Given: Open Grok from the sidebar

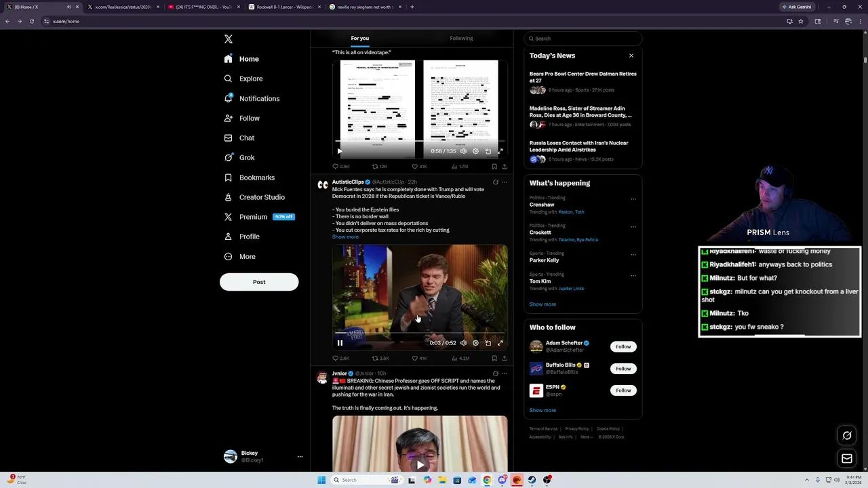Looking at the screenshot, I should (x=239, y=157).
